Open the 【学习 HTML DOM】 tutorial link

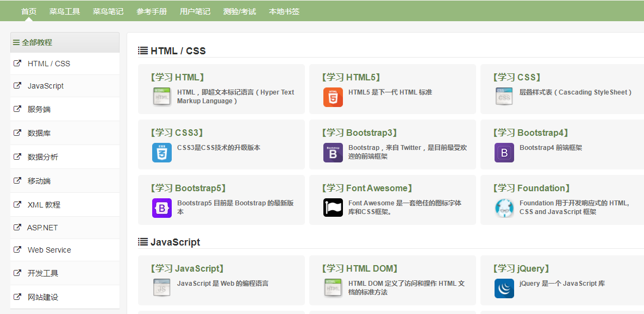[x=359, y=268]
